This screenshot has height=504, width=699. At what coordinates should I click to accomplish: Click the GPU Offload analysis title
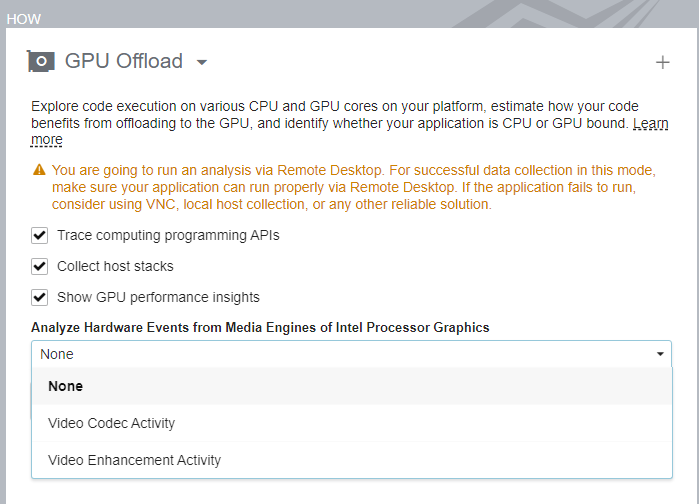124,61
